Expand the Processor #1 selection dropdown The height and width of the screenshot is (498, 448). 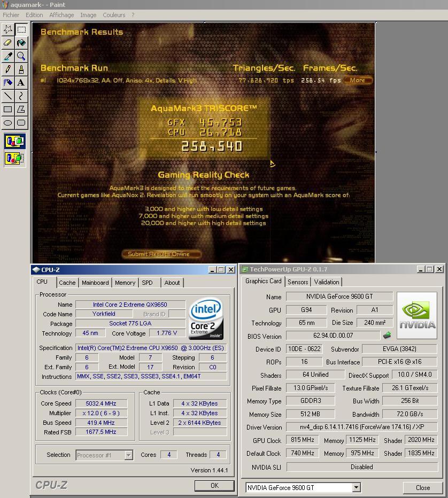click(x=128, y=455)
